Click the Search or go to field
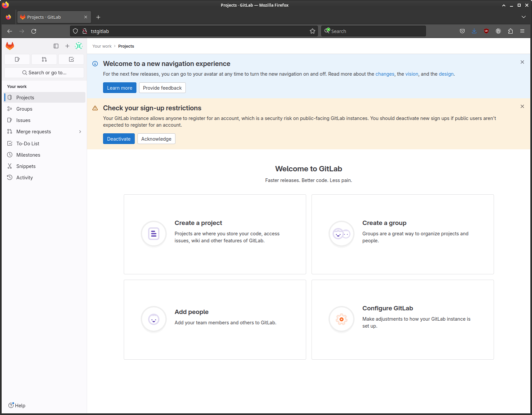The width and height of the screenshot is (532, 415). click(x=44, y=73)
